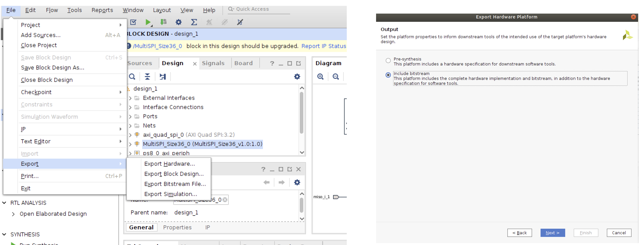Screen dimensions: 644x245
Task: Open the Report IP Status link
Action: [x=324, y=46]
